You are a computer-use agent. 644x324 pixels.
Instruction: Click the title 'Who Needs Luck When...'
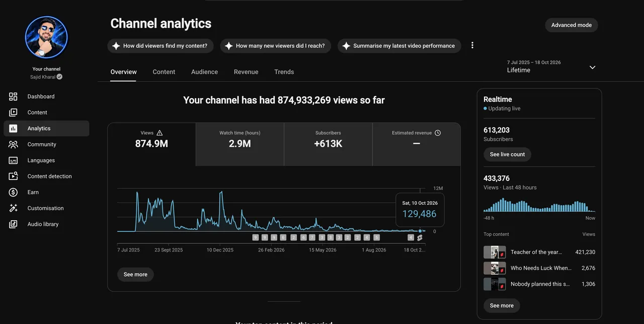pyautogui.click(x=541, y=268)
